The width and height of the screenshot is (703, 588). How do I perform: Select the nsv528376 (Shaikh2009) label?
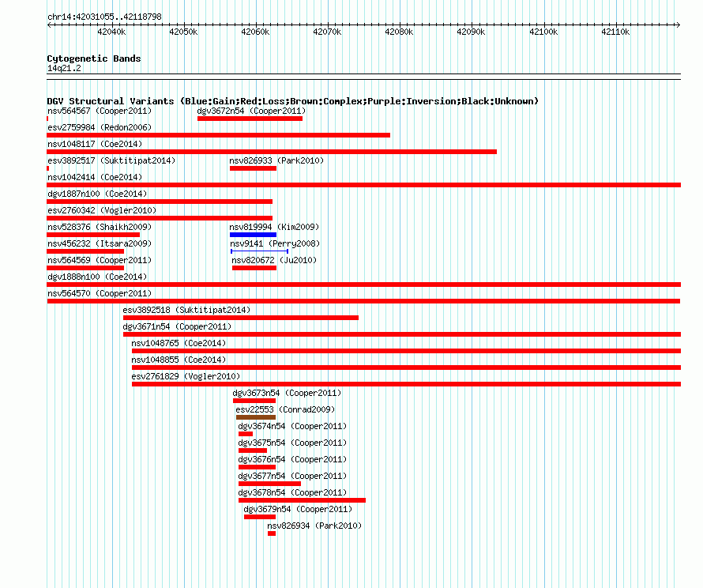[100, 227]
